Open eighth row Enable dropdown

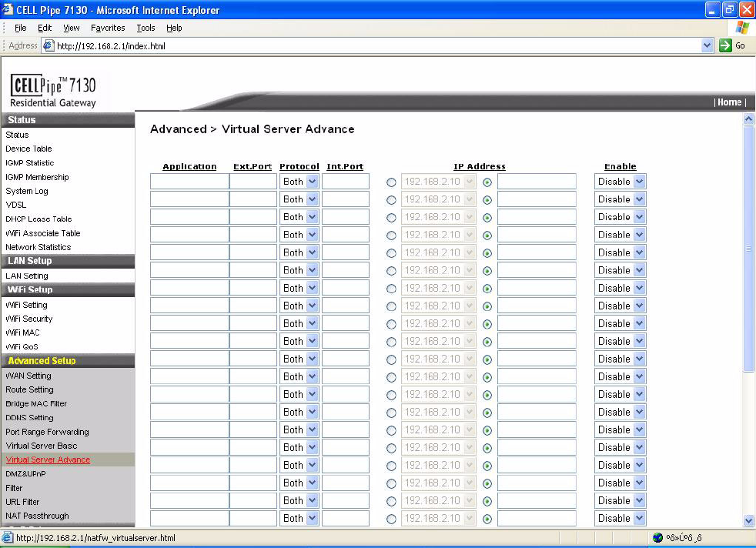[620, 306]
